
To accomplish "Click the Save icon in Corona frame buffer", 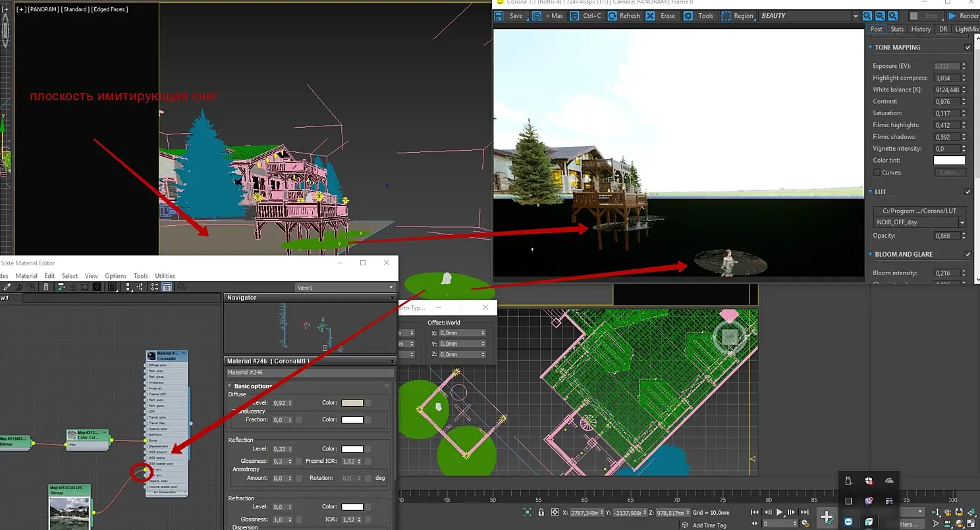I will 499,16.
